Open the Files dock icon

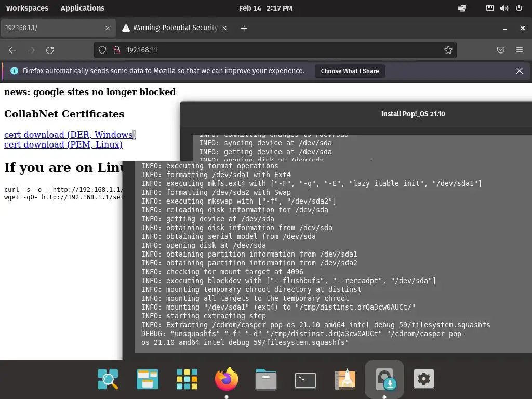pos(266,379)
